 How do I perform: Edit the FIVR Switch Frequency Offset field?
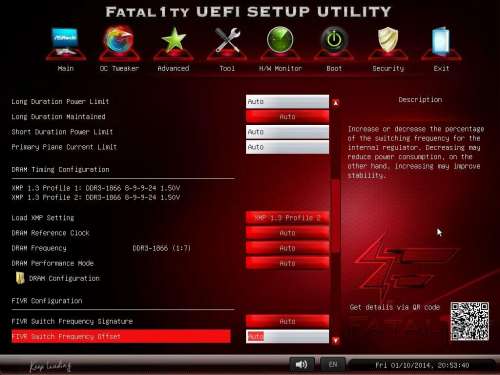[287, 336]
